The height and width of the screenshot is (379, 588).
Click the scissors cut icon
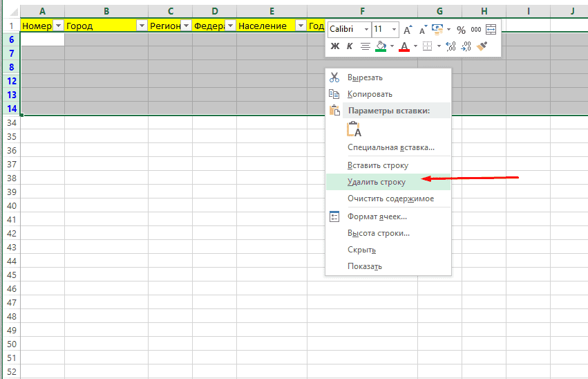click(x=334, y=77)
